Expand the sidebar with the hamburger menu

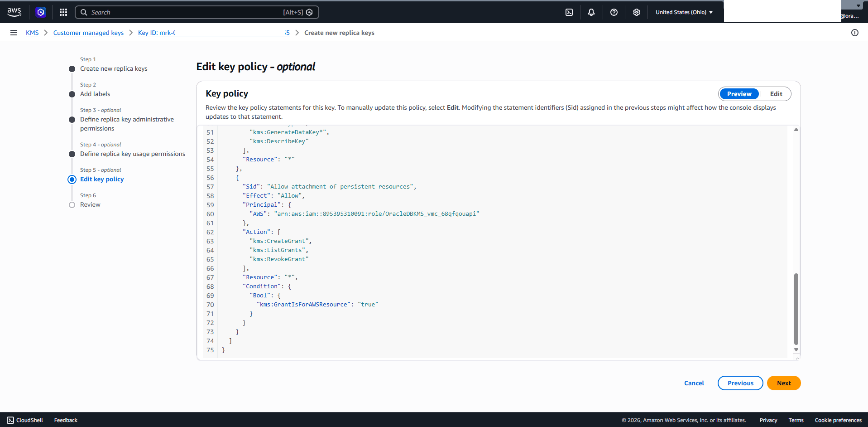click(x=14, y=32)
